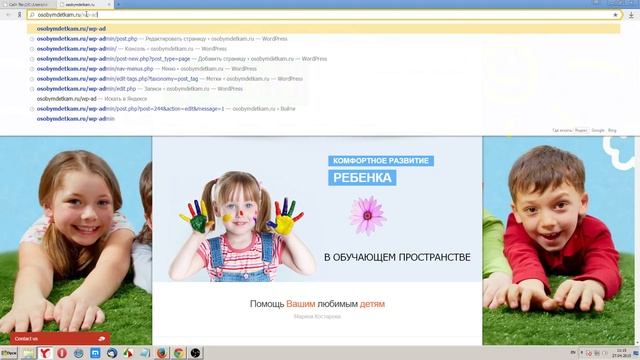
Task: Click the 'КОМФОРТНОЕ РАЗВИТИЕ' banner label
Action: tap(381, 161)
